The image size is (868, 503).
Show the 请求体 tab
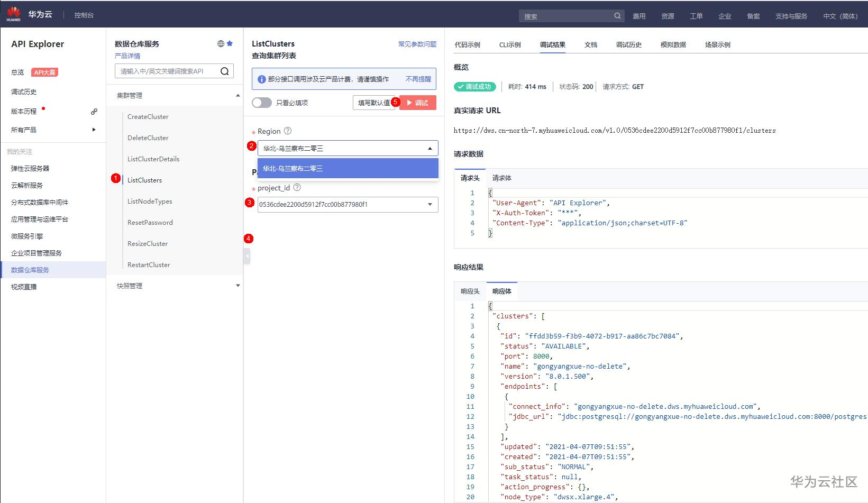tap(502, 178)
